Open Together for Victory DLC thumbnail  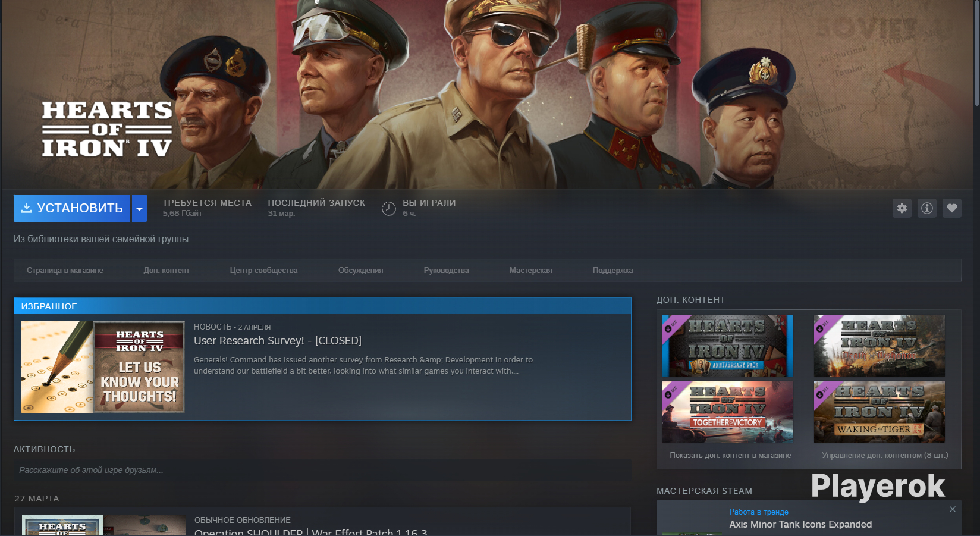click(x=728, y=412)
